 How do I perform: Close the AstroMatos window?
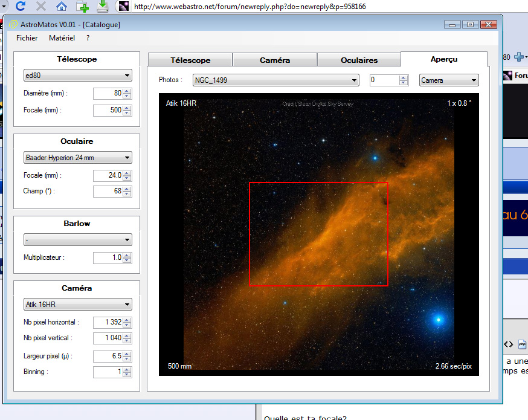(x=488, y=25)
